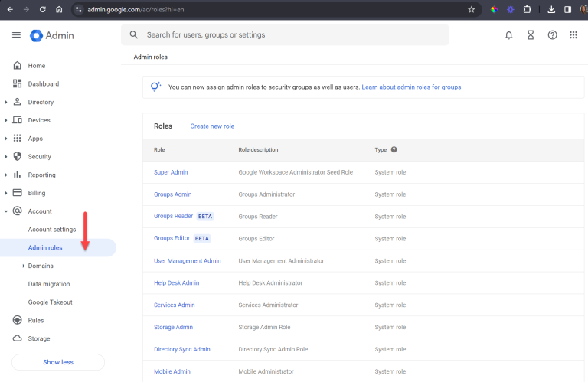Image resolution: width=588 pixels, height=382 pixels.
Task: Go to Data migration page
Action: 49,284
